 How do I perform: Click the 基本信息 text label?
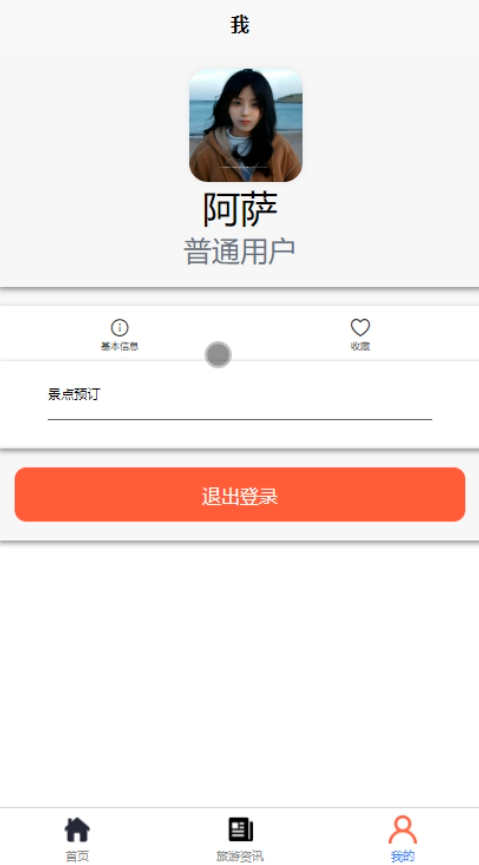tap(120, 346)
